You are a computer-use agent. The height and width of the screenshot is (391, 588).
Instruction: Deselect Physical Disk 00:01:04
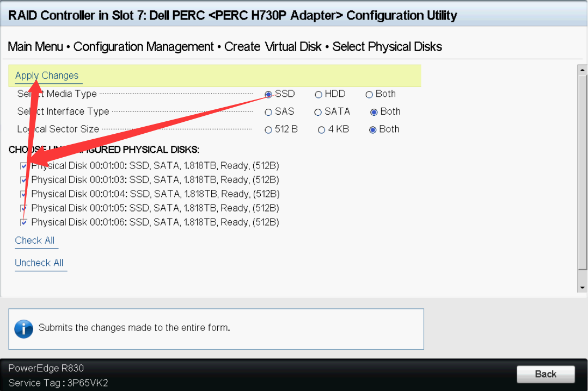[x=23, y=194]
